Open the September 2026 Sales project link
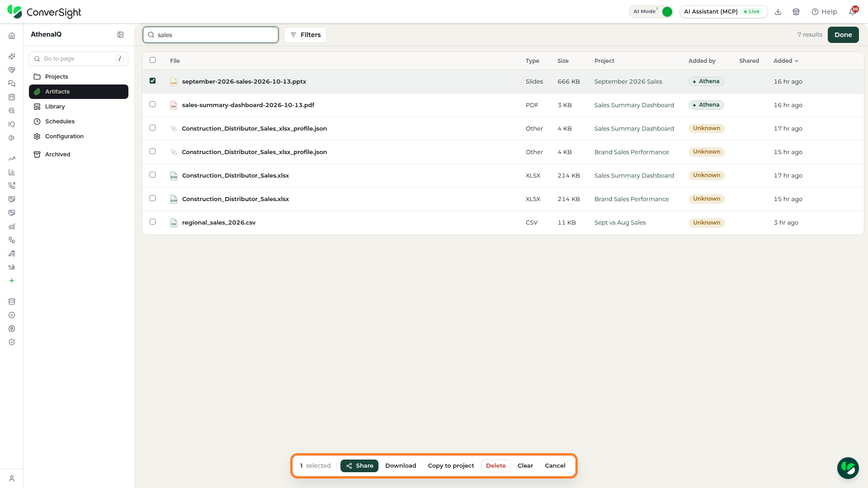Screen dimensions: 868x488 point(628,82)
